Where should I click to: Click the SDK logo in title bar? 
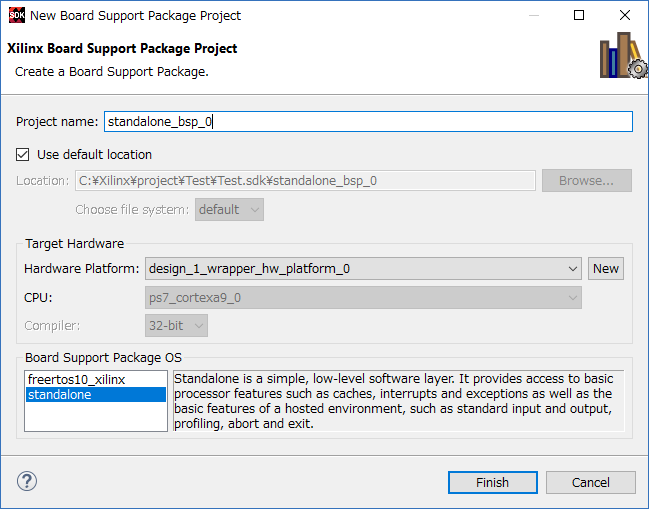click(17, 15)
